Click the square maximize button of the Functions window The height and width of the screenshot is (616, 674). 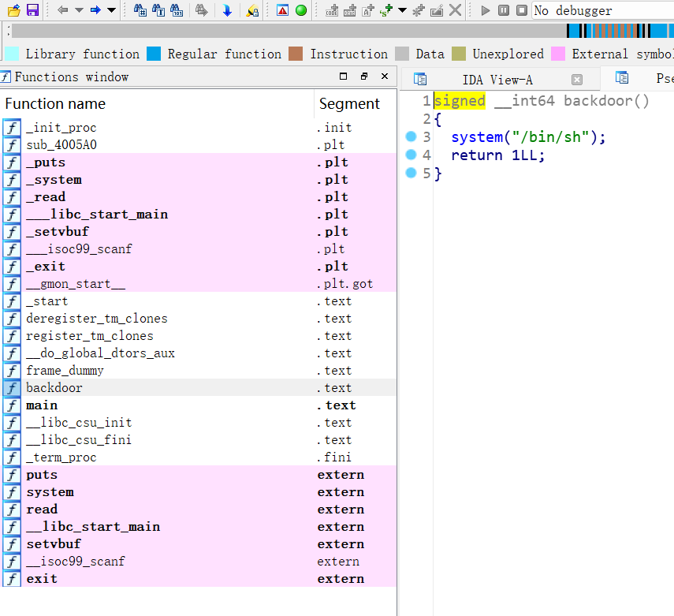point(343,77)
